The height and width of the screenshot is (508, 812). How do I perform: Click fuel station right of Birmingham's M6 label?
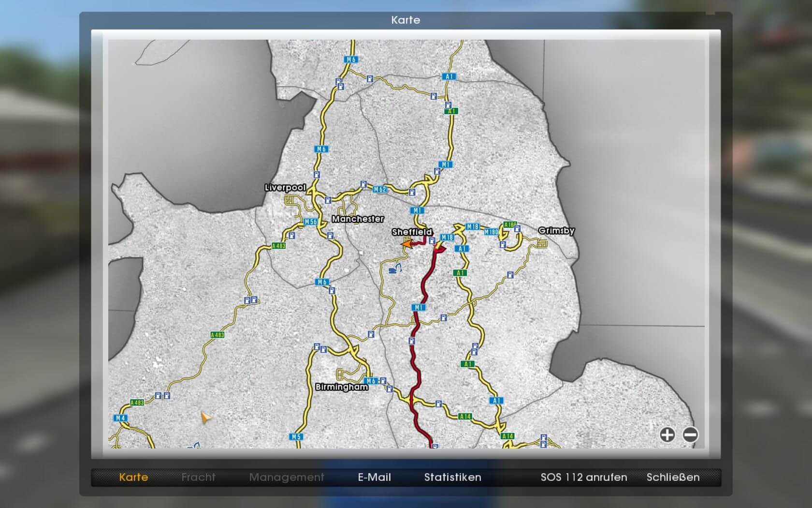383,381
